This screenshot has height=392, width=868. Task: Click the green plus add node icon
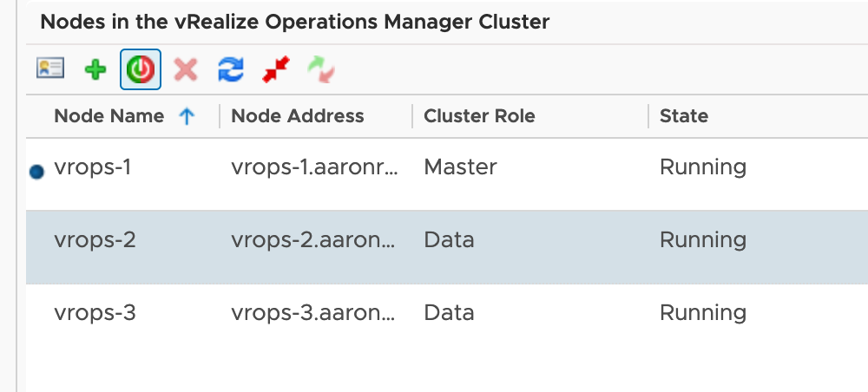coord(95,70)
